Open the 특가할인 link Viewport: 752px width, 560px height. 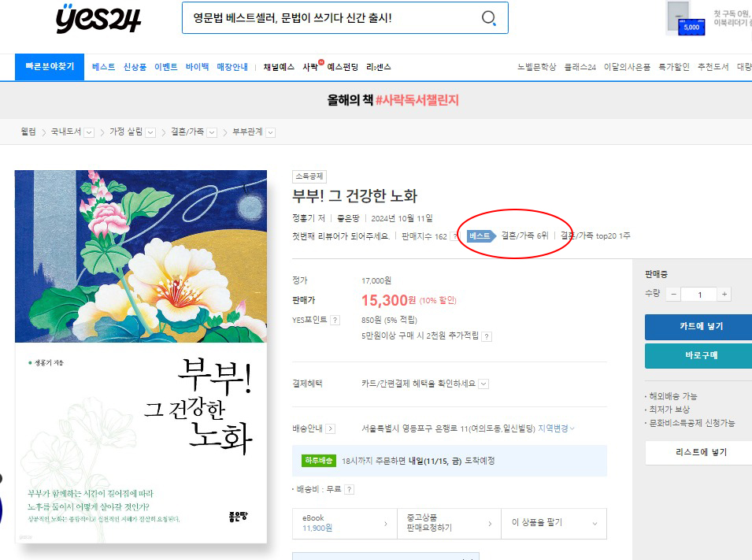(674, 67)
